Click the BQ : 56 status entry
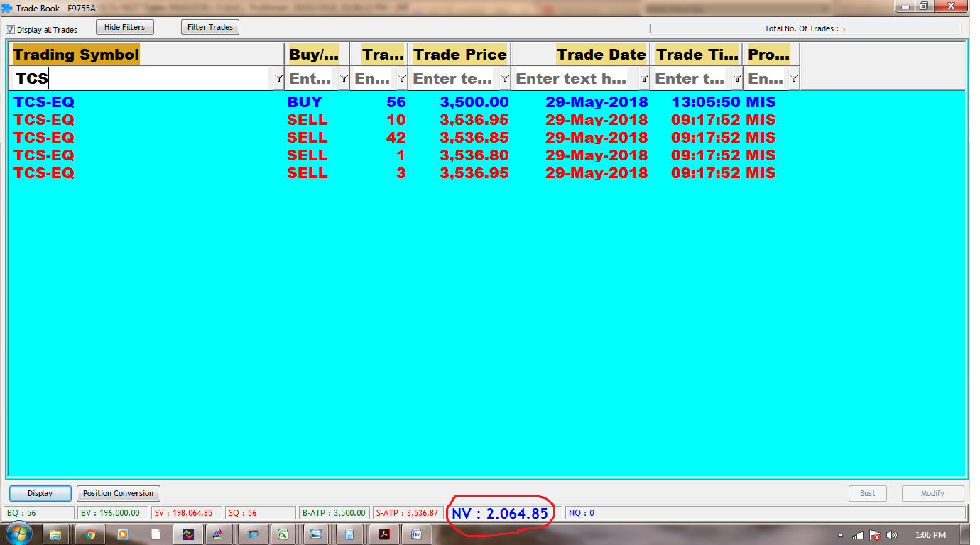The height and width of the screenshot is (545, 980). (39, 512)
